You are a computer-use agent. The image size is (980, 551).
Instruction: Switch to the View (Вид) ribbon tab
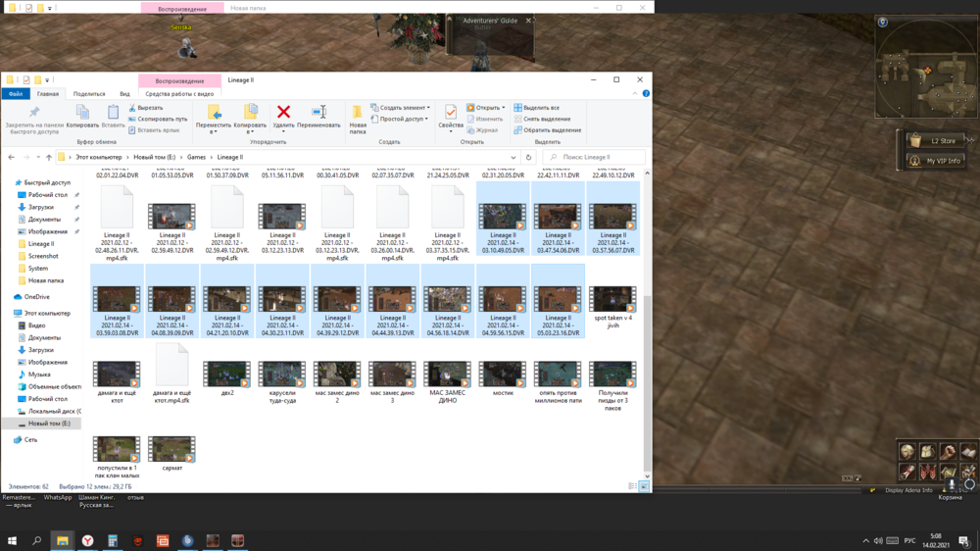click(x=124, y=94)
